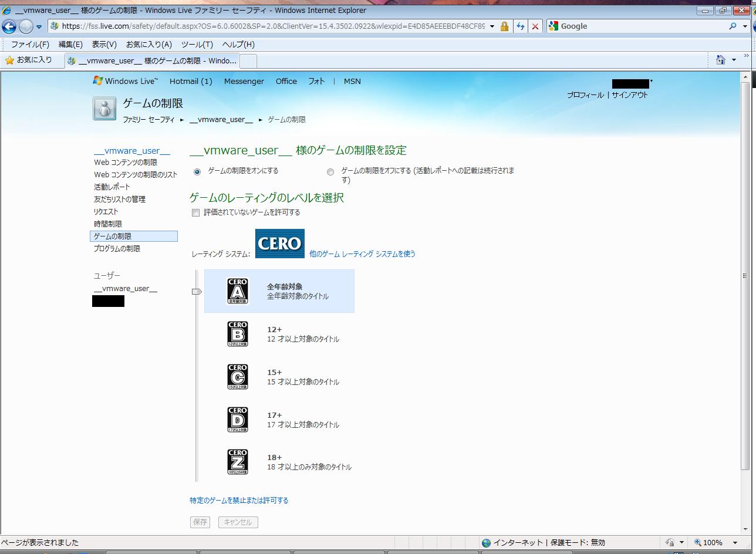Click the refresh page icon

(520, 26)
